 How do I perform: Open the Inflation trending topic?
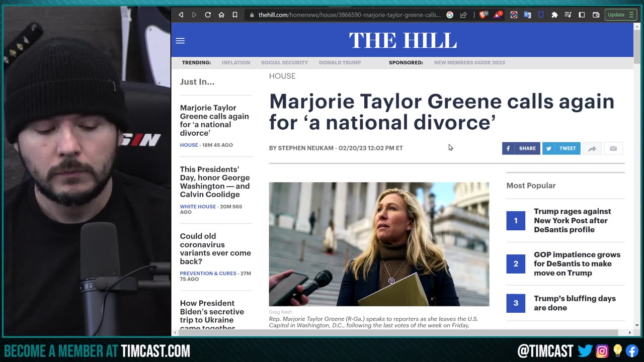tap(236, 62)
